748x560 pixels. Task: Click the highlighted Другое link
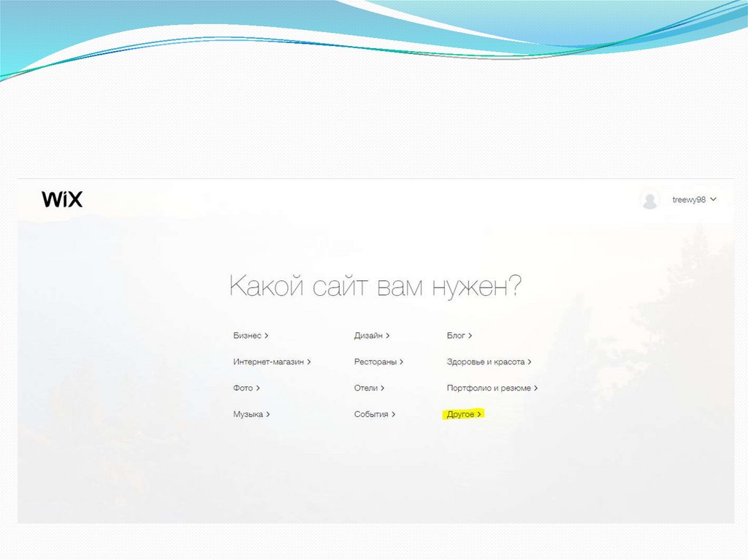click(461, 414)
